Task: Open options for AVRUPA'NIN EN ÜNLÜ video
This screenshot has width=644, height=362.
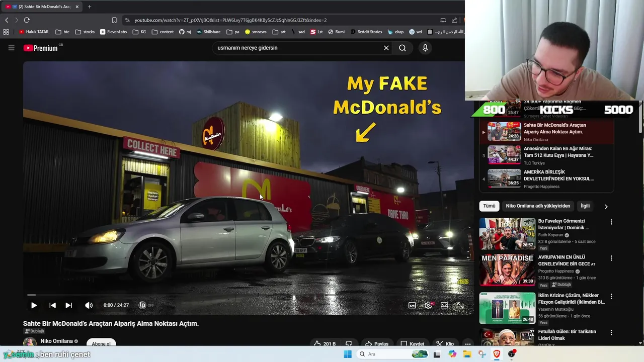Action: (x=611, y=258)
